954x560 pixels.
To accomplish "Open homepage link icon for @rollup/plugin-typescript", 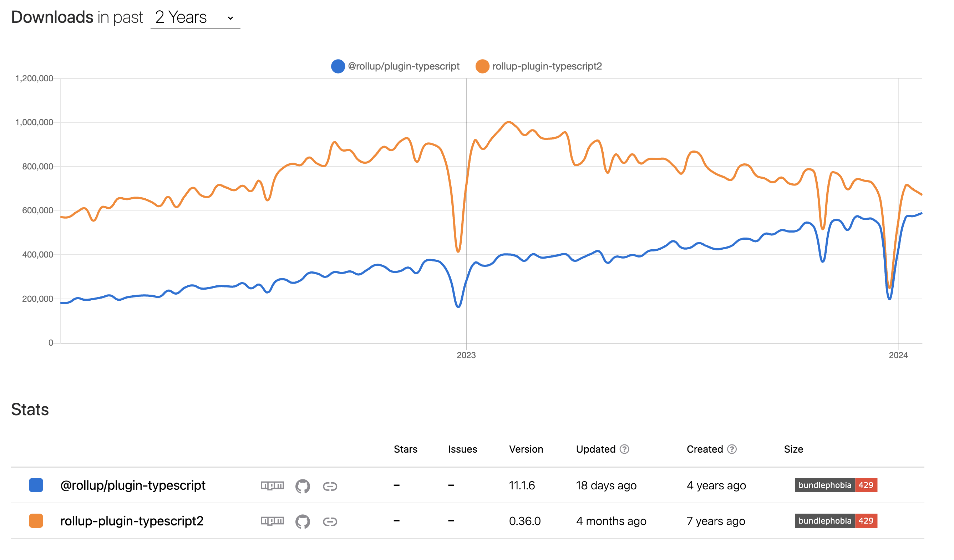I will click(330, 486).
